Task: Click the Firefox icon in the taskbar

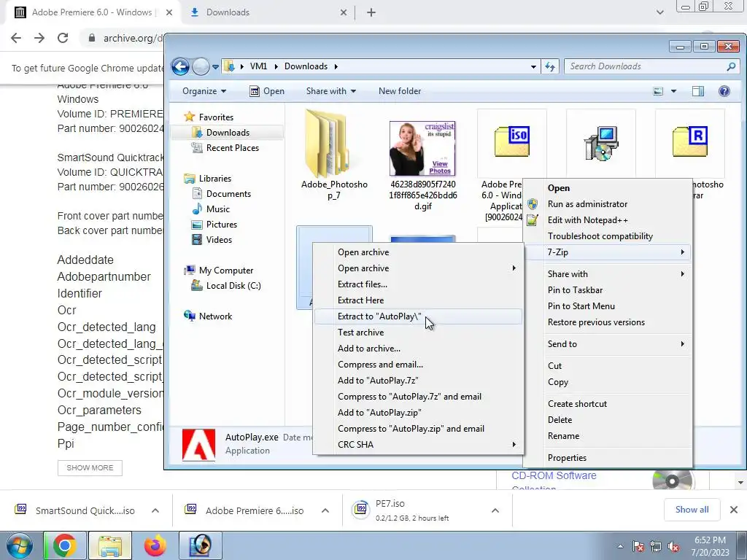Action: [155, 545]
